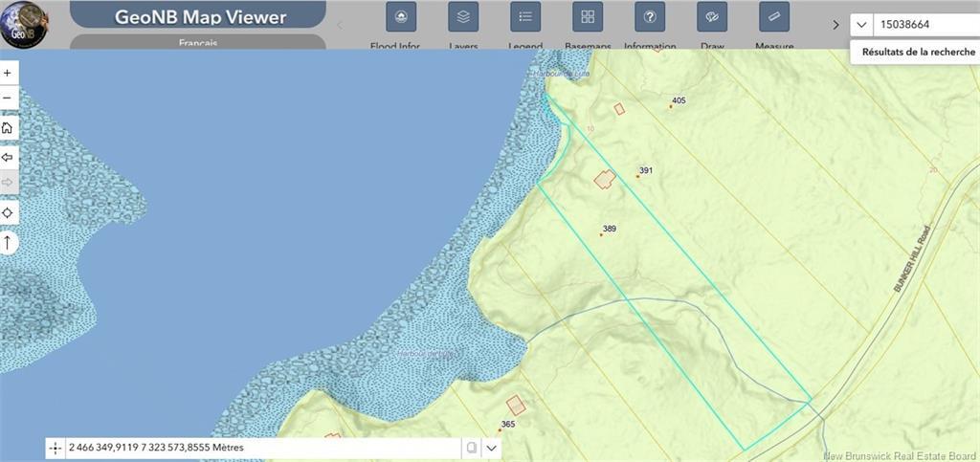Enable click-to-get-coordinates crosshair button
Image resolution: width=980 pixels, height=462 pixels.
pos(55,448)
